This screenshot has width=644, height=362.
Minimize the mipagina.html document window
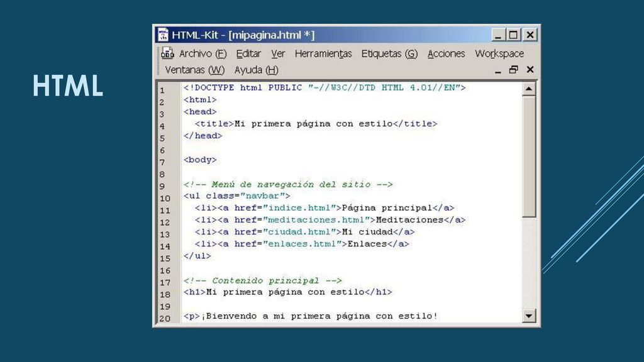pos(498,70)
